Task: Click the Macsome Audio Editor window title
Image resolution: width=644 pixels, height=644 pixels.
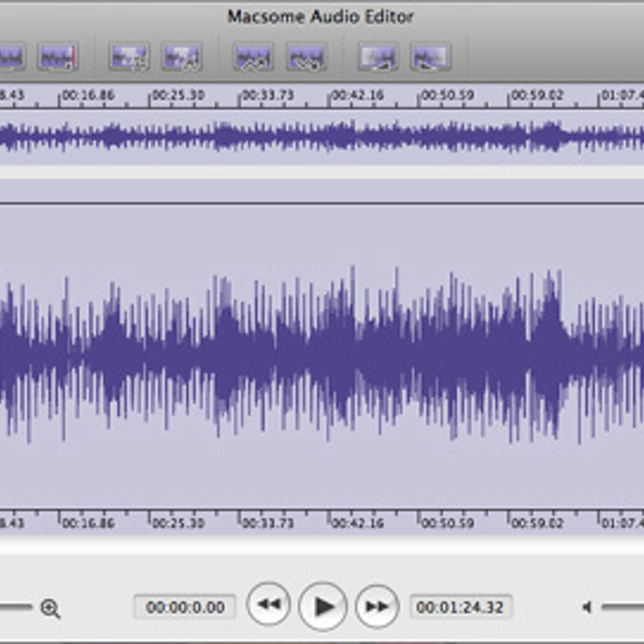Action: click(321, 17)
